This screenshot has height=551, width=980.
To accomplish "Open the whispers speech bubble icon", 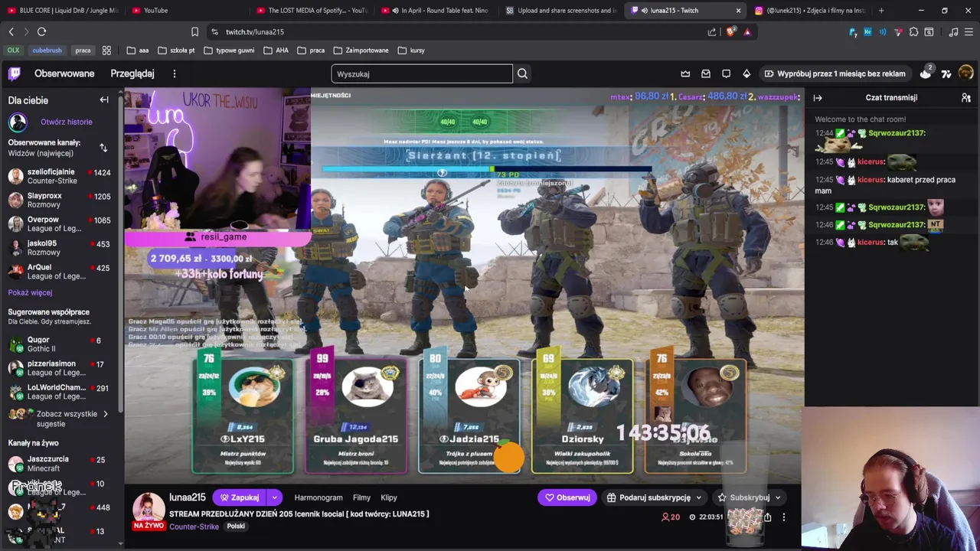I will click(x=726, y=73).
